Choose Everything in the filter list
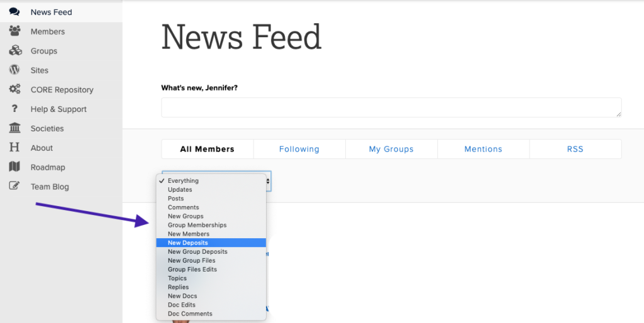Screen dimensions: 644x323 coord(211,180)
